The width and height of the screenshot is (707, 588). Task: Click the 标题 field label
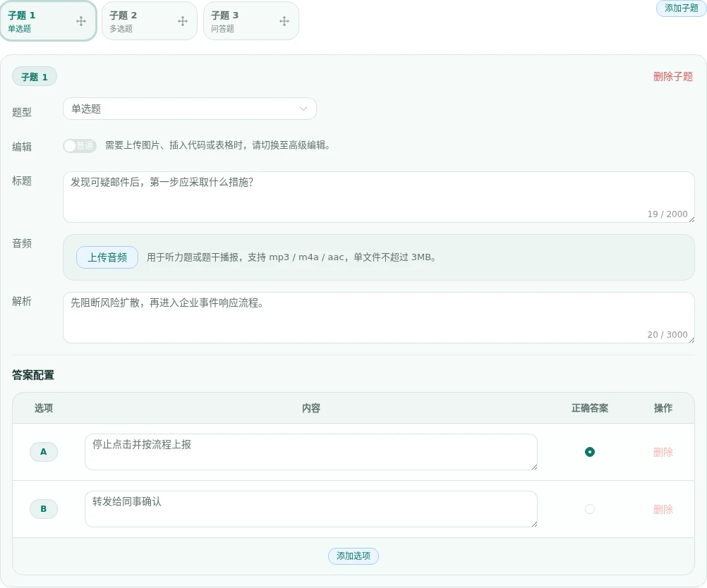[22, 181]
